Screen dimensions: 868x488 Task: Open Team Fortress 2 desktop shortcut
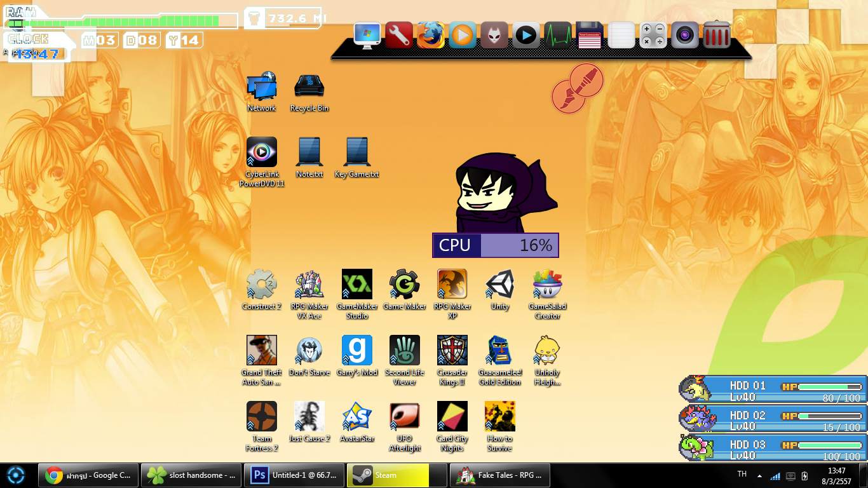[262, 426]
